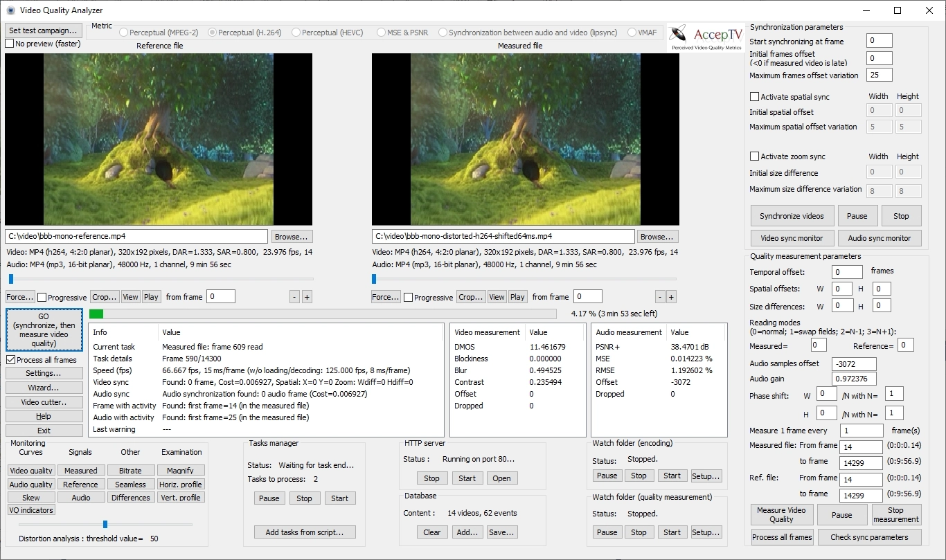Viewport: 946px width, 560px height.
Task: Click the Temporal offset field
Action: tap(848, 272)
